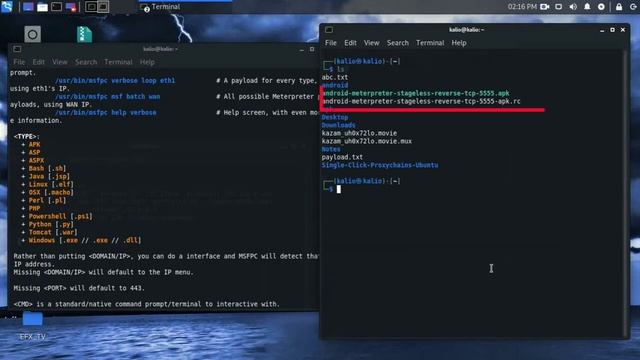Click '/usr/bin/msfpc verbose loop eth1' command text

point(115,80)
